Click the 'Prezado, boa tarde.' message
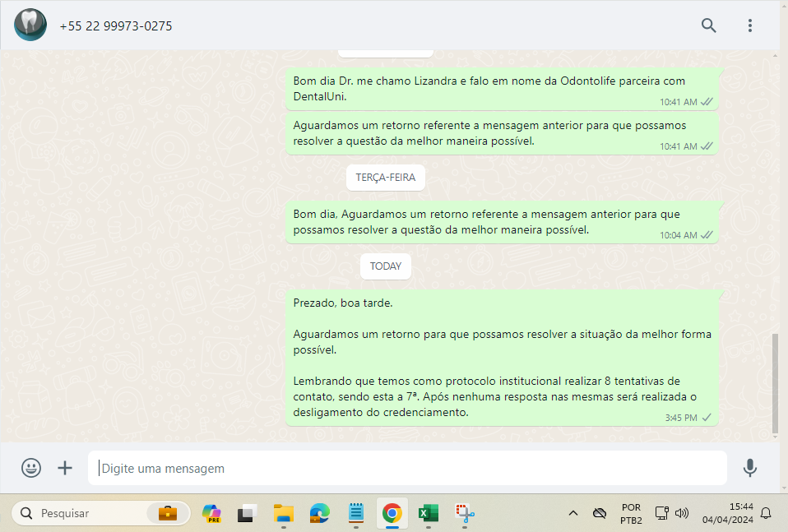The image size is (788, 532). (502, 358)
